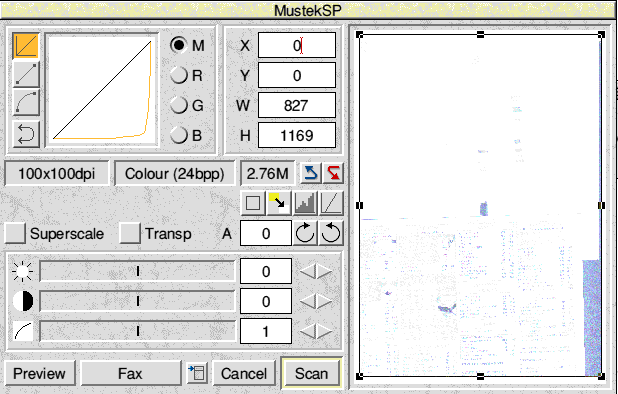
Task: Click the curve reset arrow icon
Action: point(26,134)
